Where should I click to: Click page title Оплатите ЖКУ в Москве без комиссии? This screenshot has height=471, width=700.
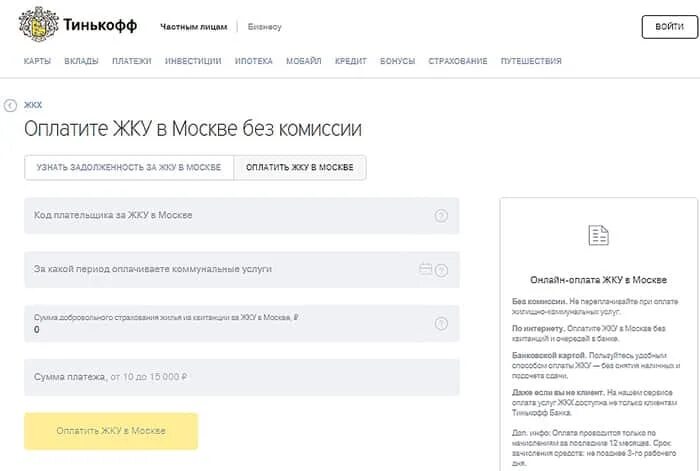pos(193,129)
